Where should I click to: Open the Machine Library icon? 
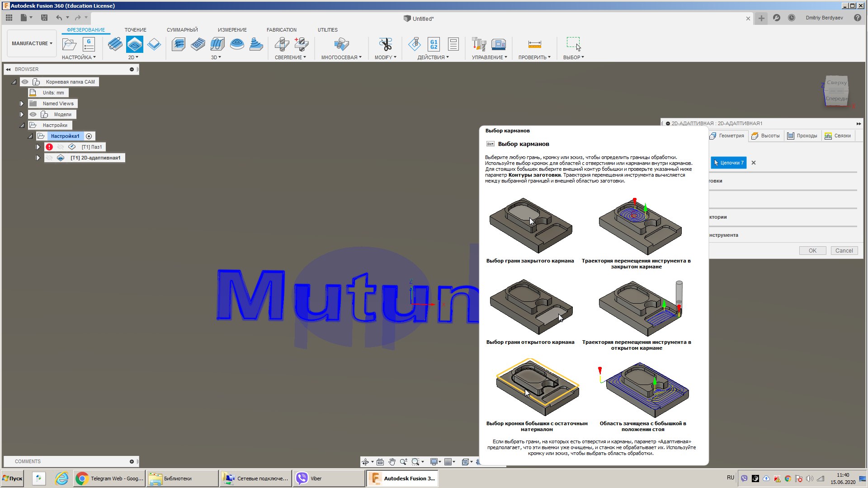click(x=499, y=44)
